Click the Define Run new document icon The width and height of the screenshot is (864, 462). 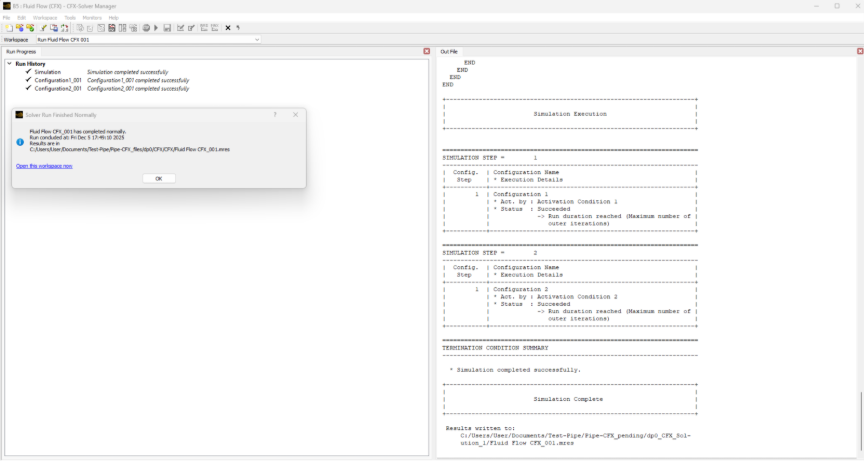point(8,28)
